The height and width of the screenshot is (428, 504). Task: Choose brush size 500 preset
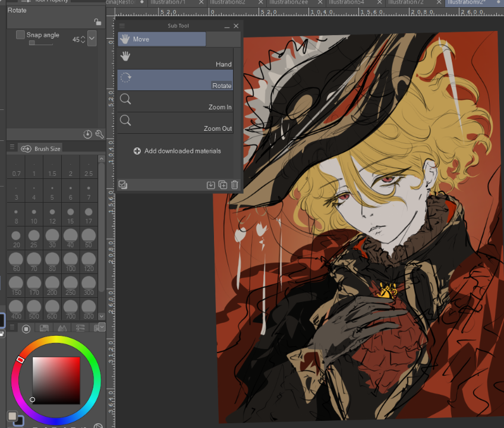coord(34,309)
